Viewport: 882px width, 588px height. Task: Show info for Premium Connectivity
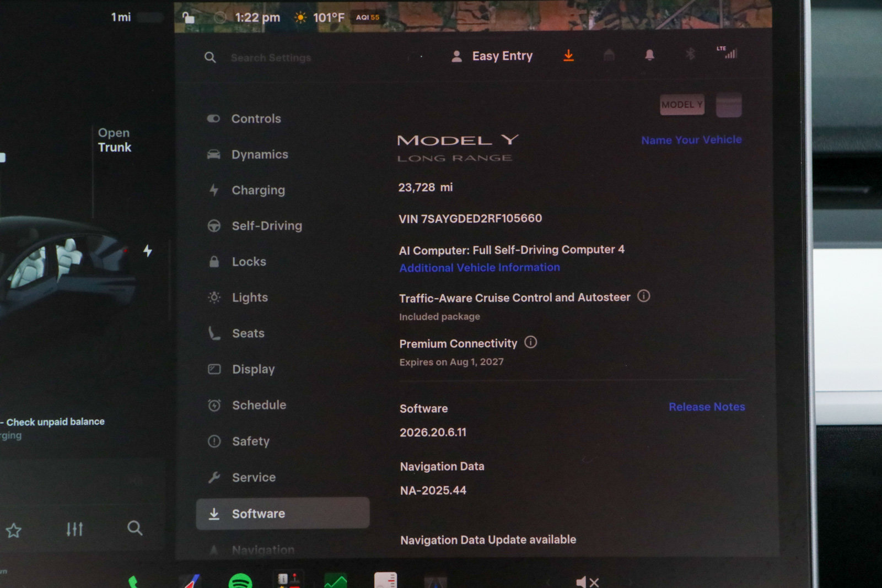tap(530, 342)
